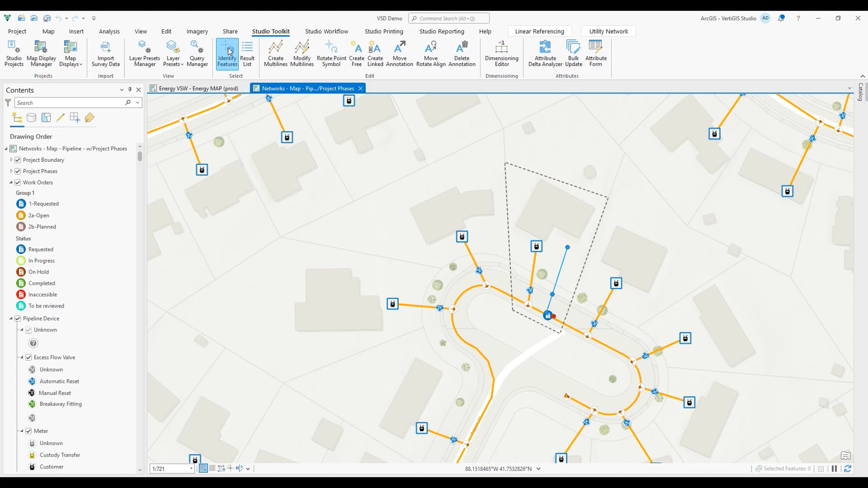This screenshot has width=868, height=488.
Task: Collapse the Pipeline Device group
Action: coord(11,318)
